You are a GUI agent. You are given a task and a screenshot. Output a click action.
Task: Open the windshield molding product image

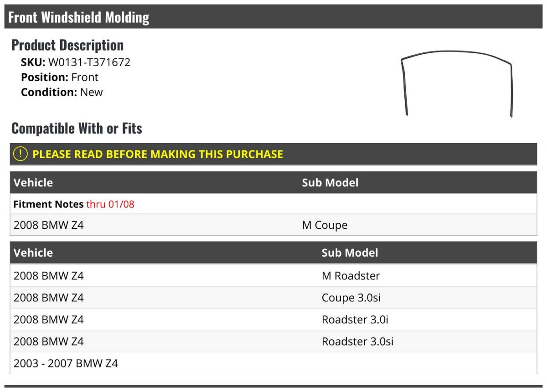pos(456,84)
